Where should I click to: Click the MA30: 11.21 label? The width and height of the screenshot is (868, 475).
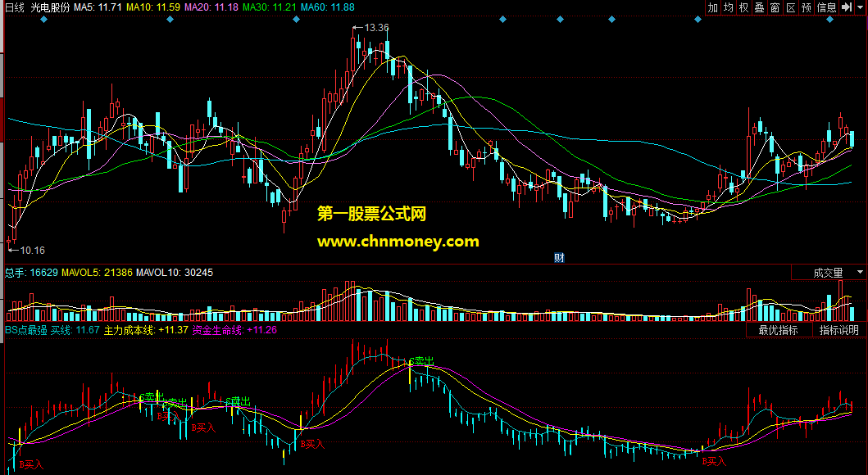[x=270, y=7]
